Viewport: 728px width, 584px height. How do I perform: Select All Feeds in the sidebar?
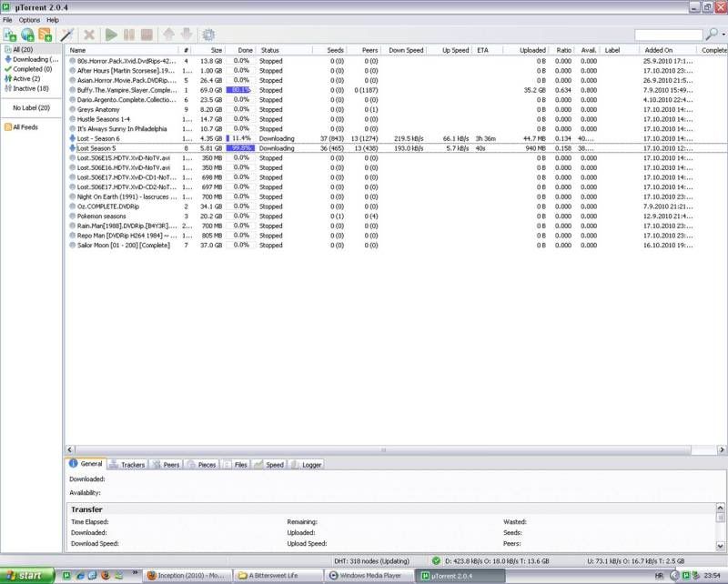coord(25,127)
